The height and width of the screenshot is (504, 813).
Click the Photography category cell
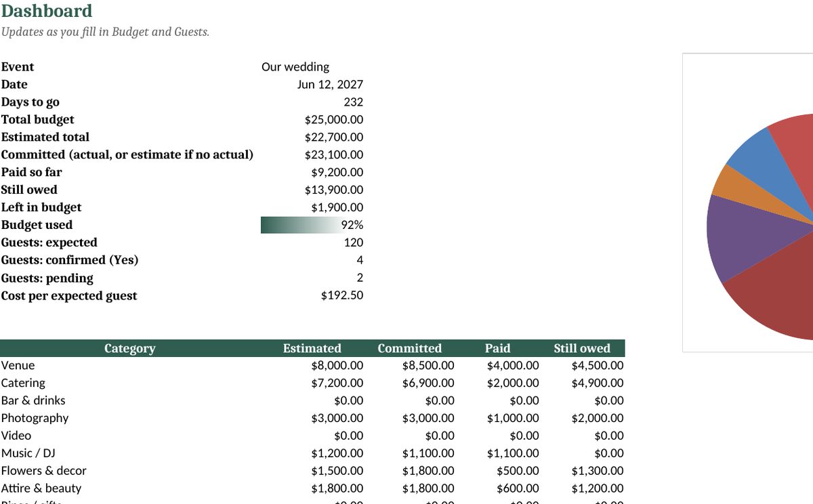[35, 419]
